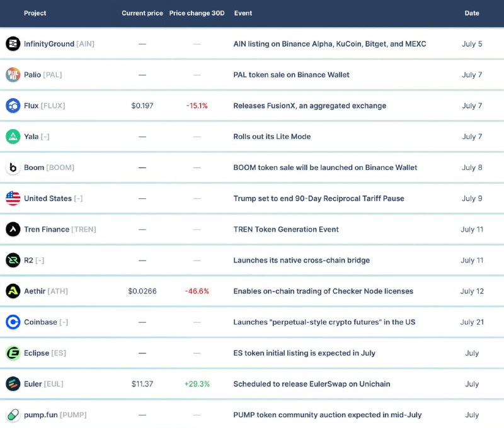Select the -15.1% price change value
The height and width of the screenshot is (428, 504).
[x=197, y=106]
